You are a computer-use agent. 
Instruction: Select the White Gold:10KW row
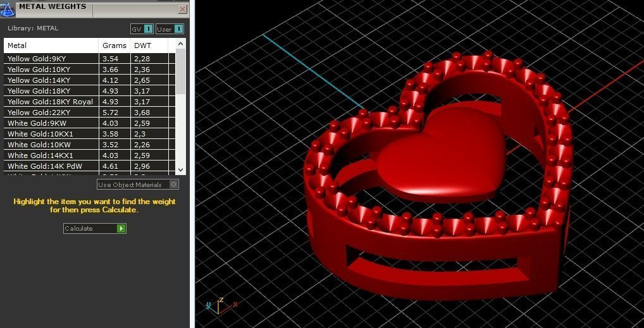90,145
